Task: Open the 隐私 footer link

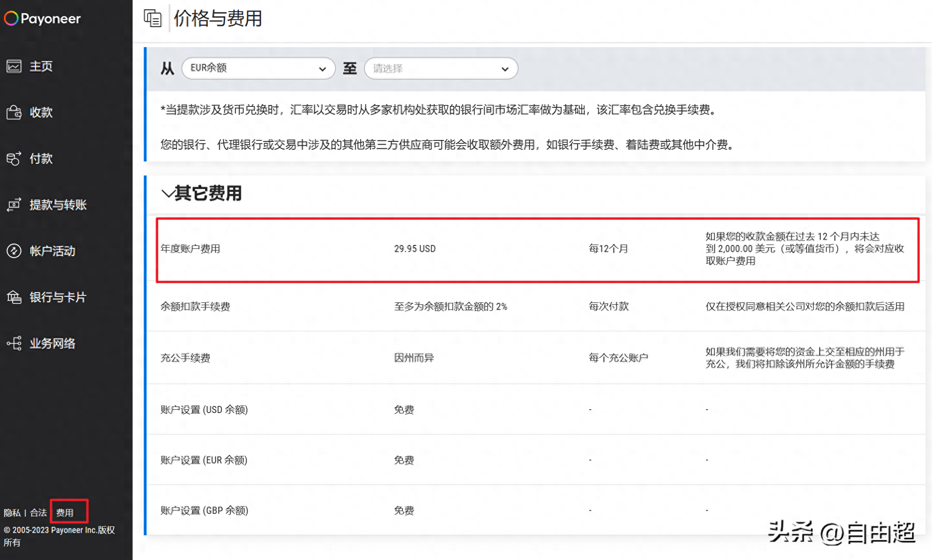Action: [x=12, y=513]
